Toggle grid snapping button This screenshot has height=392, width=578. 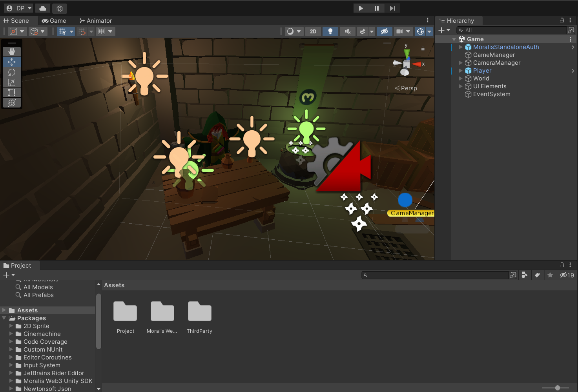click(82, 31)
